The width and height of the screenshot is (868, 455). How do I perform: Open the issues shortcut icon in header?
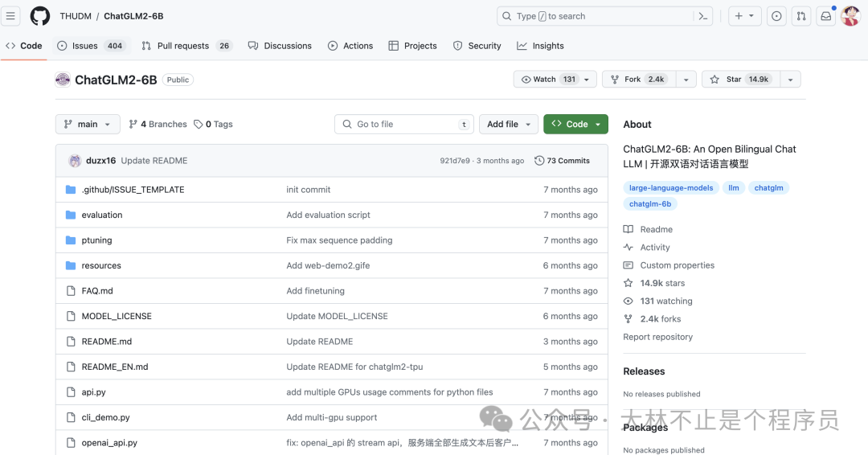(x=776, y=16)
